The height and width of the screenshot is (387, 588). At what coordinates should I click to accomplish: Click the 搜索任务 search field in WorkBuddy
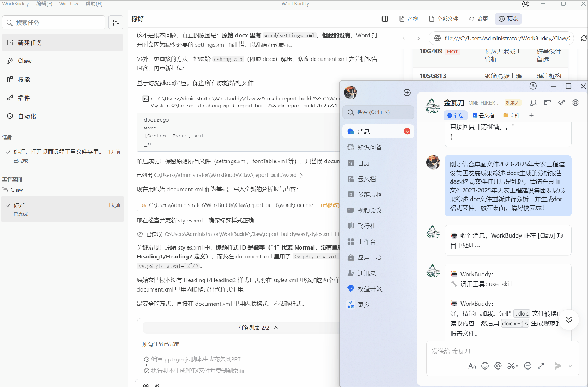point(53,22)
